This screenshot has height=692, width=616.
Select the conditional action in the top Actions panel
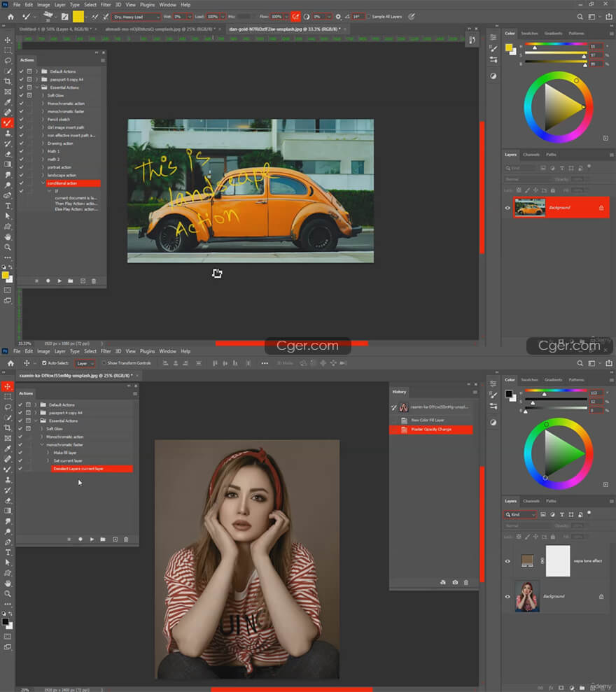click(73, 183)
